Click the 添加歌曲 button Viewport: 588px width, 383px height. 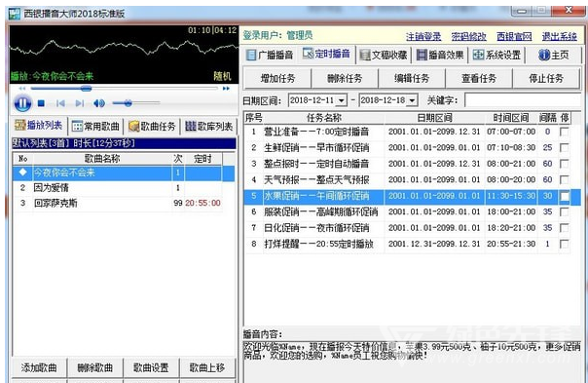[39, 367]
